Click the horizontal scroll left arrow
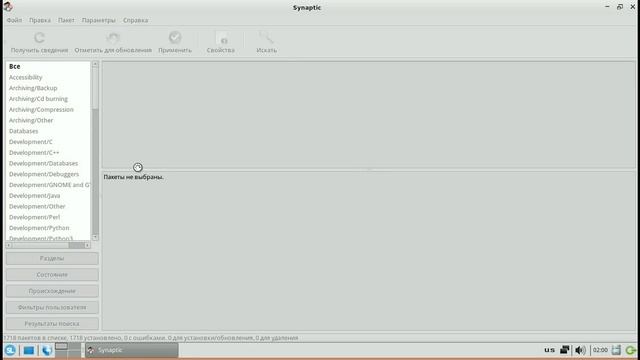This screenshot has width=640, height=360. tap(9, 245)
